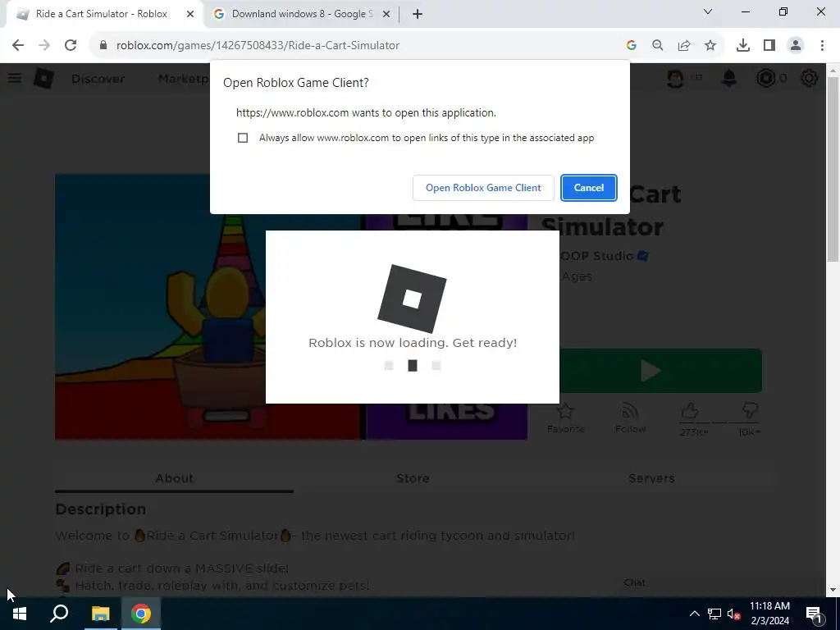Open the Windows Start menu
The image size is (840, 630).
click(20, 614)
